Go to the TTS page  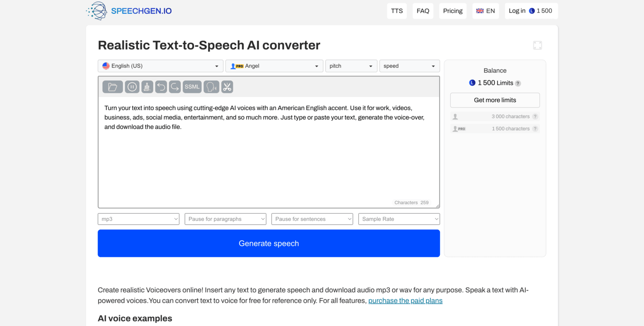397,11
